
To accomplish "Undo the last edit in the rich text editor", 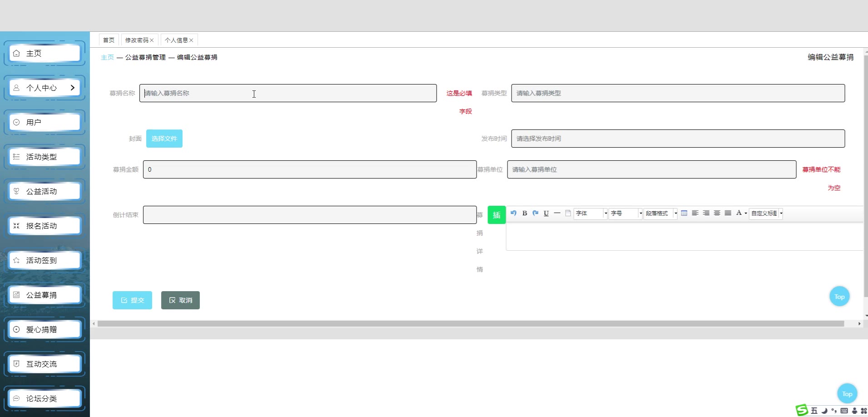I will click(513, 213).
